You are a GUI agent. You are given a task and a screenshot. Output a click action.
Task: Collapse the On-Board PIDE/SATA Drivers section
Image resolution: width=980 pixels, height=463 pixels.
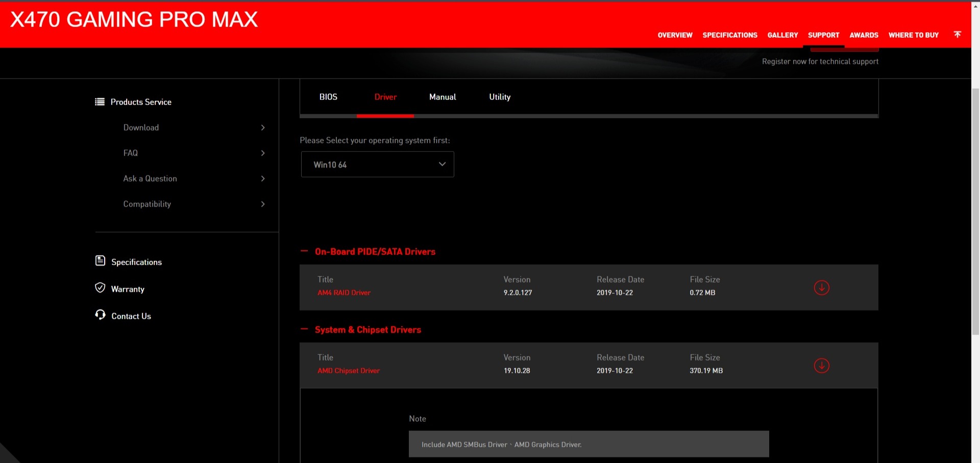coord(304,251)
